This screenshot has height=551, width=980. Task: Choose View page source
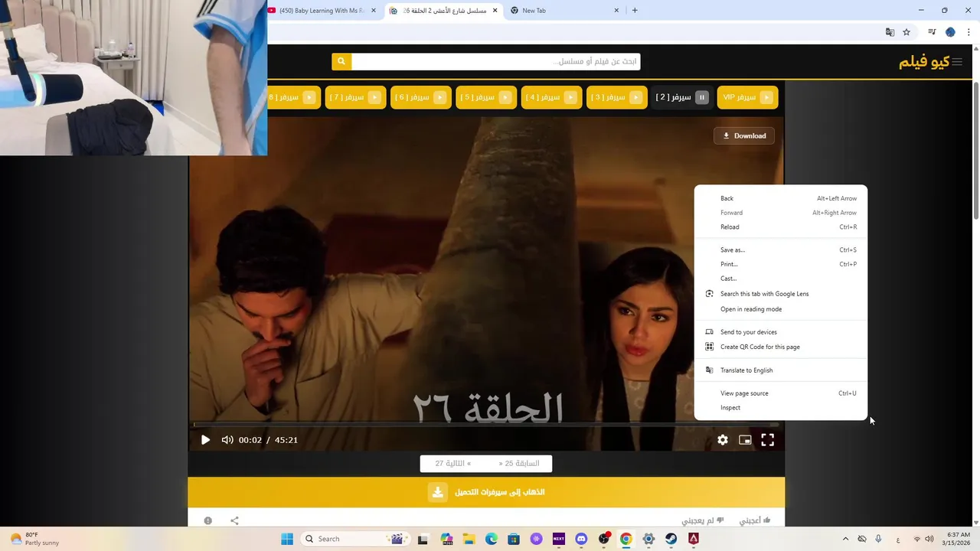781,393
